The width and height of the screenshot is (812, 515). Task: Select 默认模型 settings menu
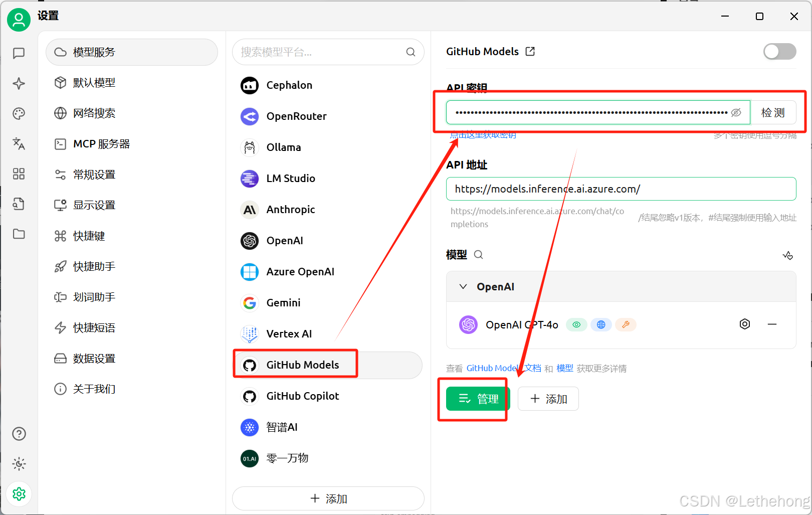(132, 83)
